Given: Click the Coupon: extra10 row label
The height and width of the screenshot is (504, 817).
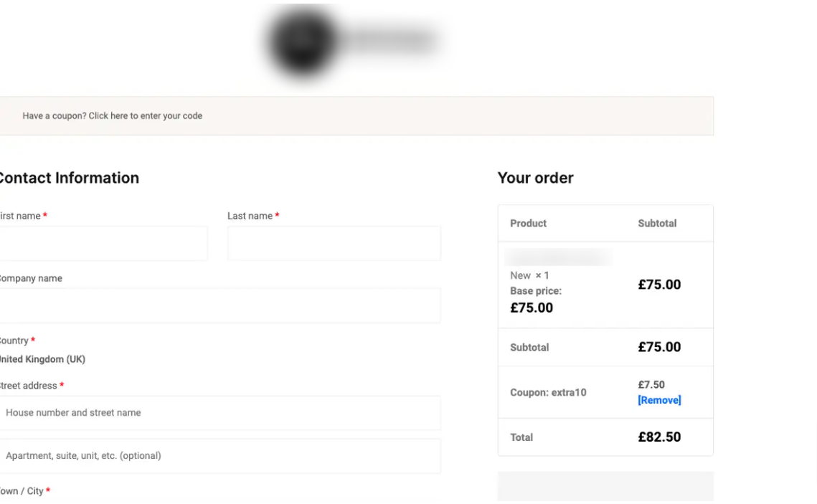Looking at the screenshot, I should (548, 392).
